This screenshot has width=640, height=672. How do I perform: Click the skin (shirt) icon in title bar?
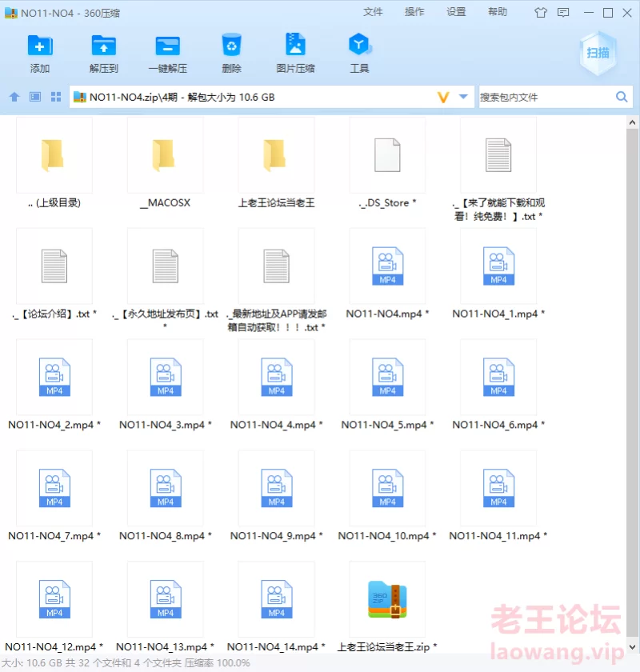pos(541,13)
